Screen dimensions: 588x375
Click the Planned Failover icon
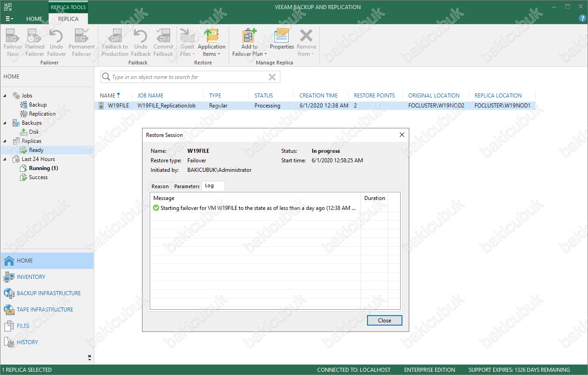point(34,36)
